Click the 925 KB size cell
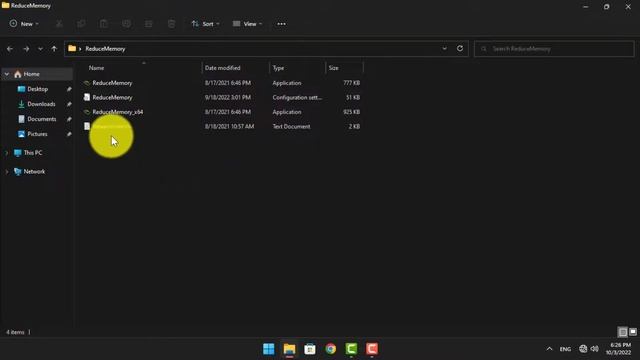 click(351, 112)
